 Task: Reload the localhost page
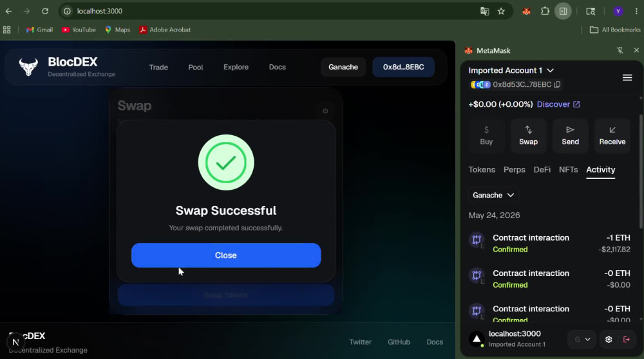pyautogui.click(x=45, y=11)
